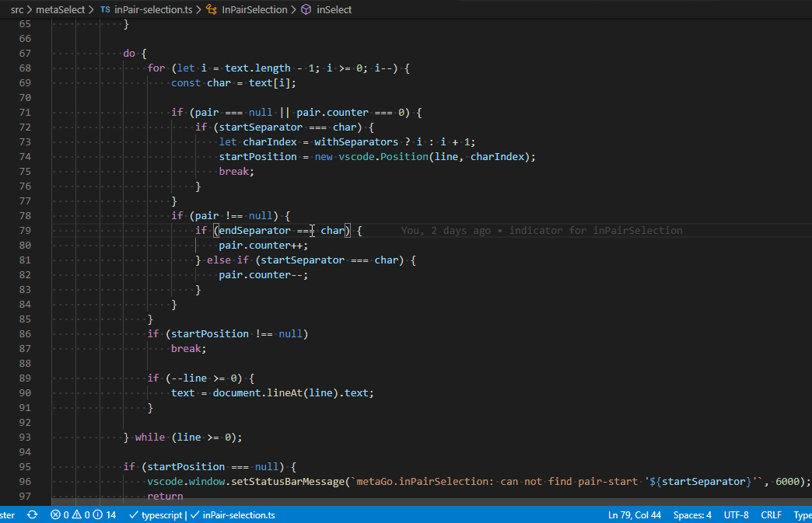812x523 pixels.
Task: Click 'break;' on line 87
Action: [x=188, y=349]
